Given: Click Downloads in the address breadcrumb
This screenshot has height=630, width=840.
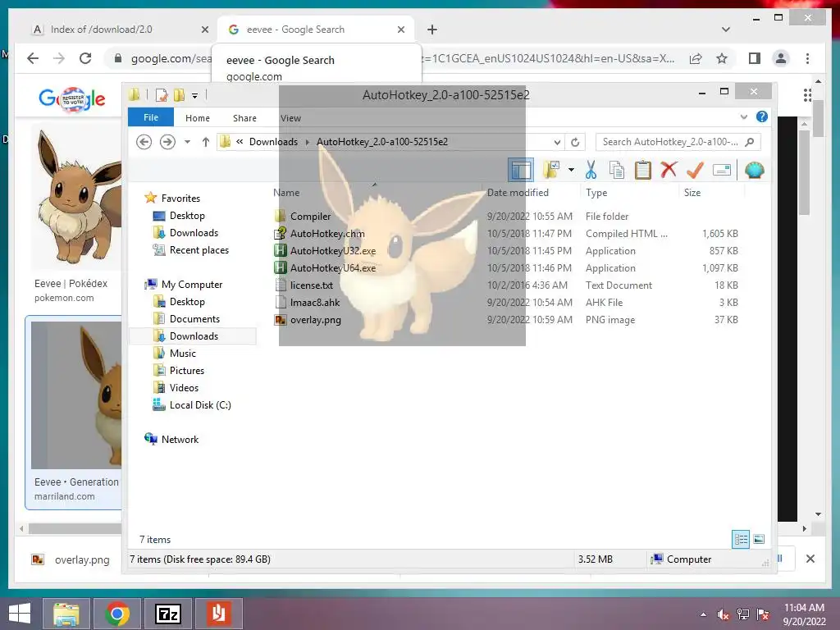Looking at the screenshot, I should pyautogui.click(x=273, y=142).
